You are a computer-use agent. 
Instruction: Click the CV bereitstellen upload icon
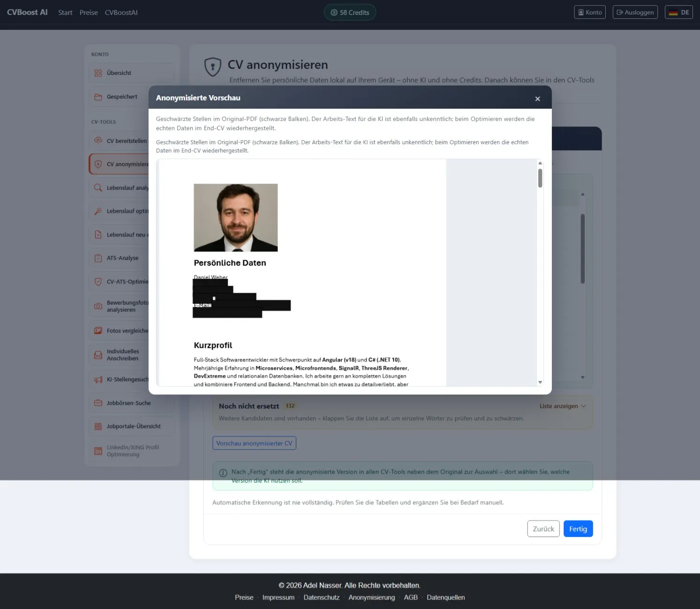click(98, 141)
